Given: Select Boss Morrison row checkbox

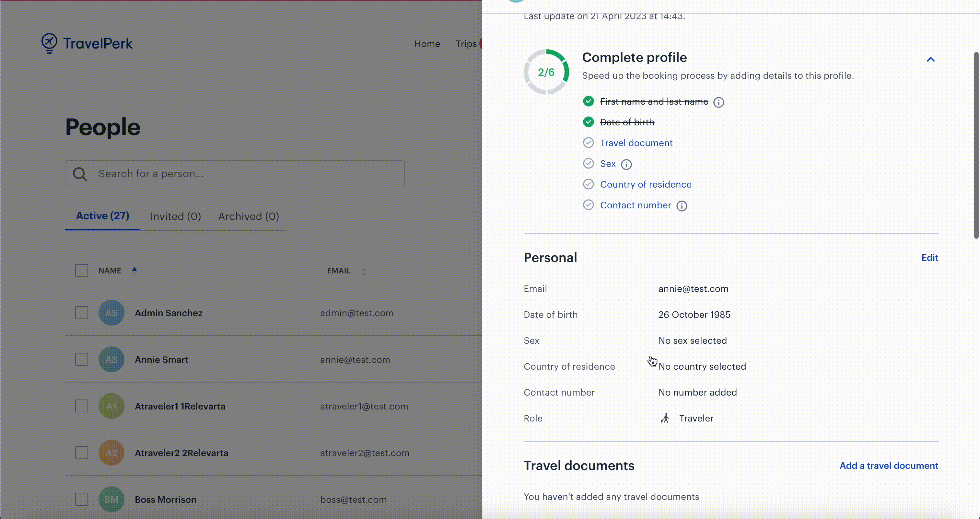Looking at the screenshot, I should coord(81,500).
